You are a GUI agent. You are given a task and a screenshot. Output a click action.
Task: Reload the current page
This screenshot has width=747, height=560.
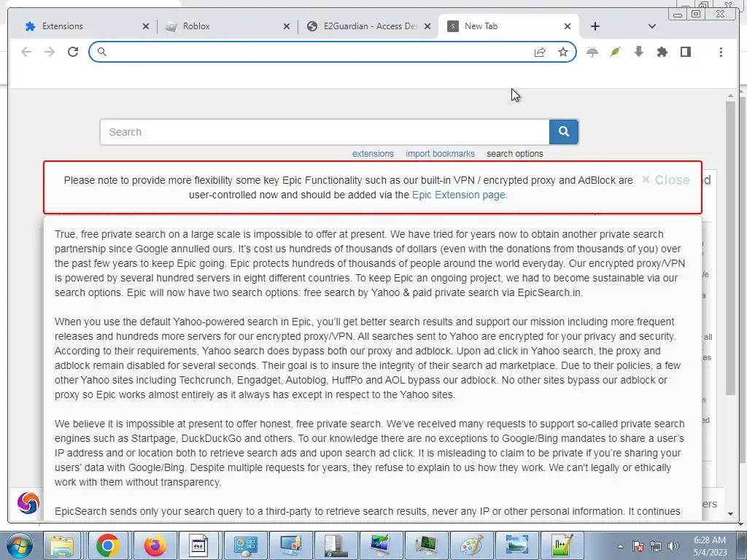pos(73,52)
